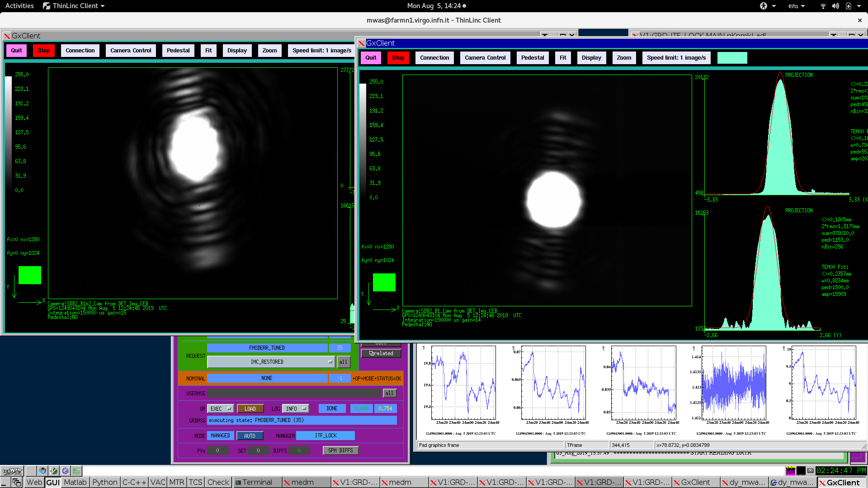868x488 pixels.
Task: Open the text editor launcher icon in taskbar
Action: click(x=54, y=471)
